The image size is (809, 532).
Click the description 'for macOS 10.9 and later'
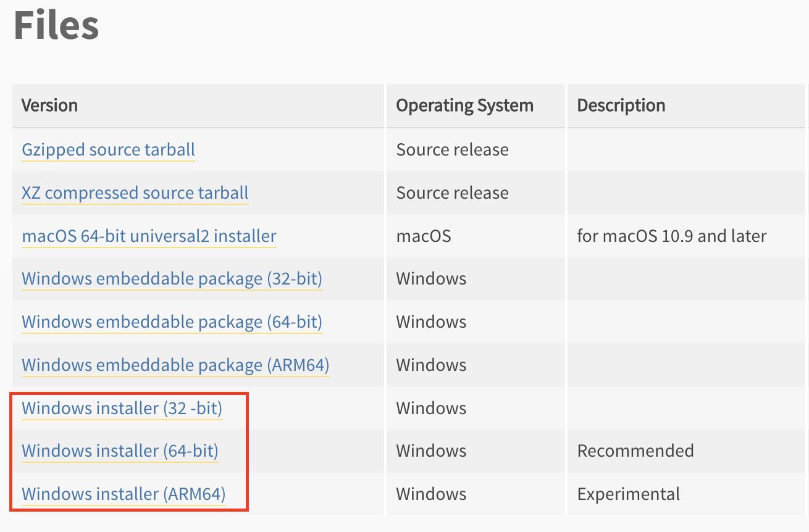tap(672, 236)
